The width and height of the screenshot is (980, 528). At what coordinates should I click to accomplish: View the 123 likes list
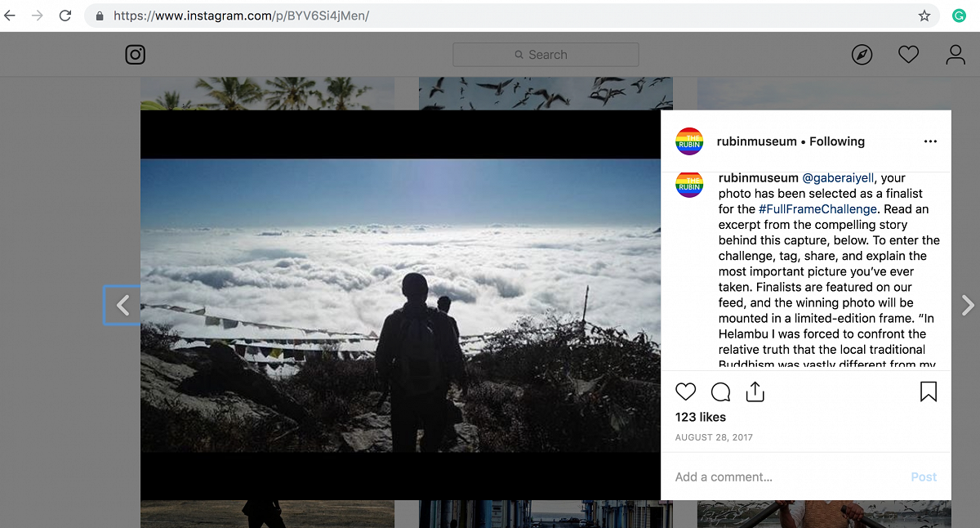(701, 417)
